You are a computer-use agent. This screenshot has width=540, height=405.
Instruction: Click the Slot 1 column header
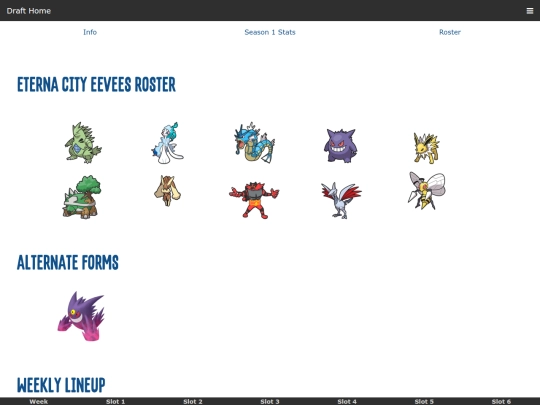[115, 401]
